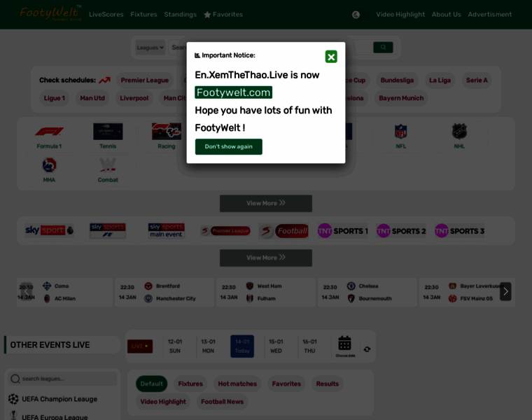Select date 12-01 SUN
532x420 pixels.
pyautogui.click(x=175, y=346)
